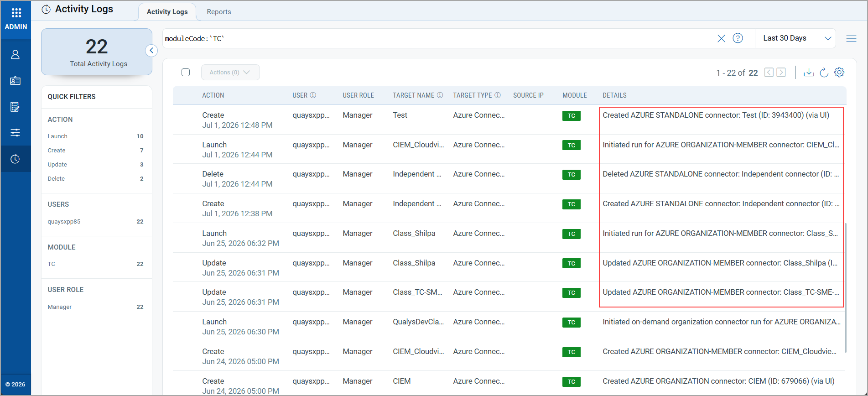Screen dimensions: 868x396
Task: Open the hamburger menu beside date range
Action: click(851, 39)
